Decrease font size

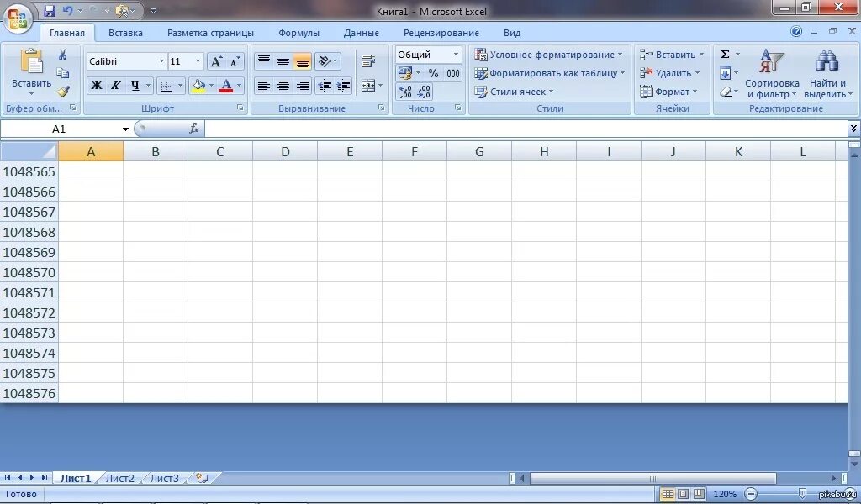pos(235,61)
